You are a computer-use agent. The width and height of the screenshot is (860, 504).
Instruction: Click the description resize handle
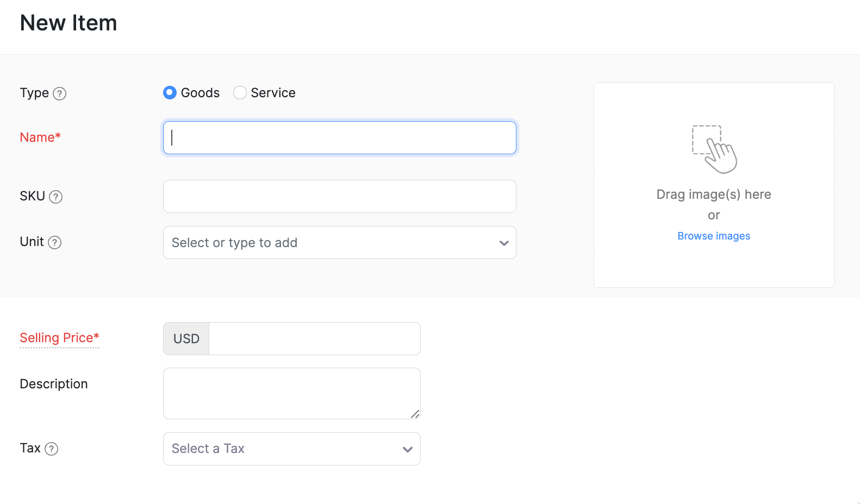click(x=415, y=414)
